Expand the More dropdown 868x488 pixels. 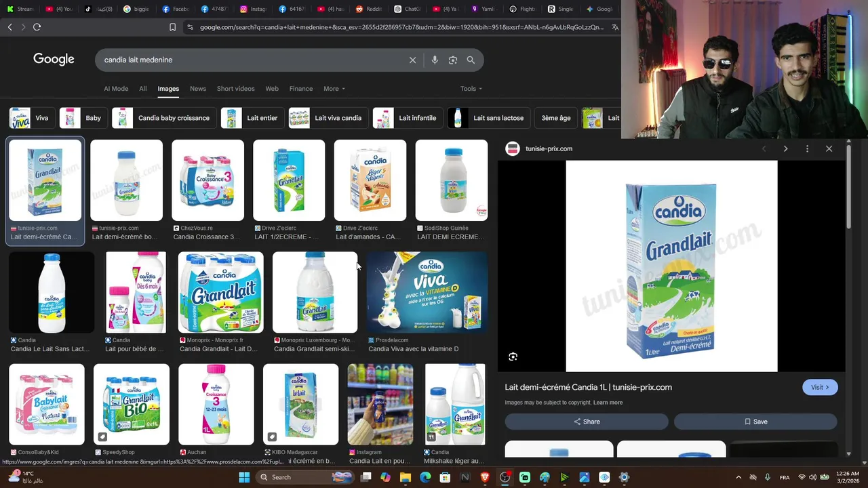coord(334,89)
